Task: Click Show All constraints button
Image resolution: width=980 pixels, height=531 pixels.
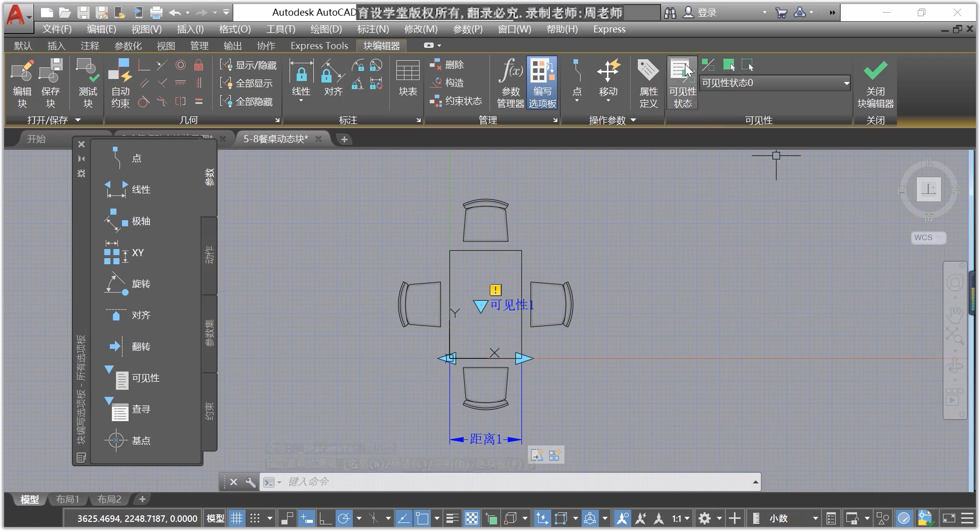Action: (247, 83)
